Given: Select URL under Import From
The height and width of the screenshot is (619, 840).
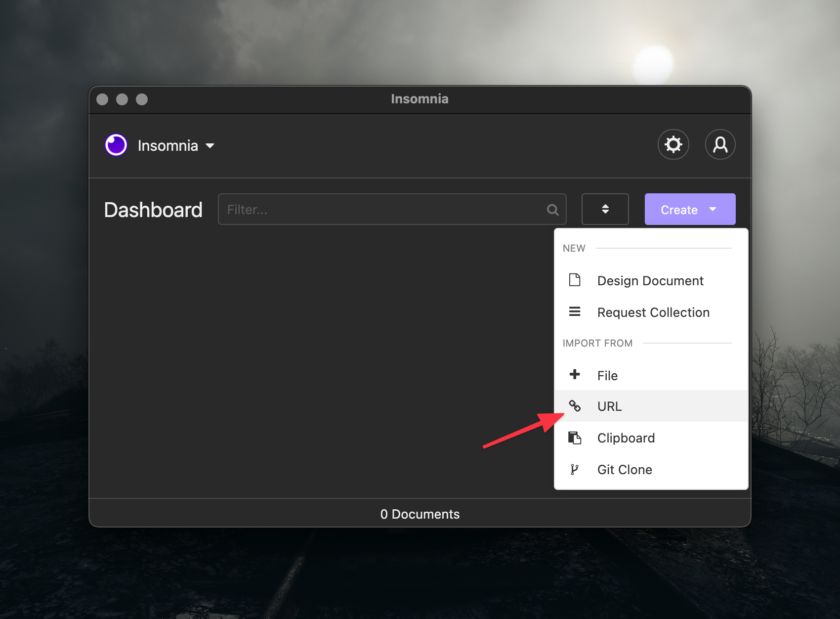Looking at the screenshot, I should [609, 406].
